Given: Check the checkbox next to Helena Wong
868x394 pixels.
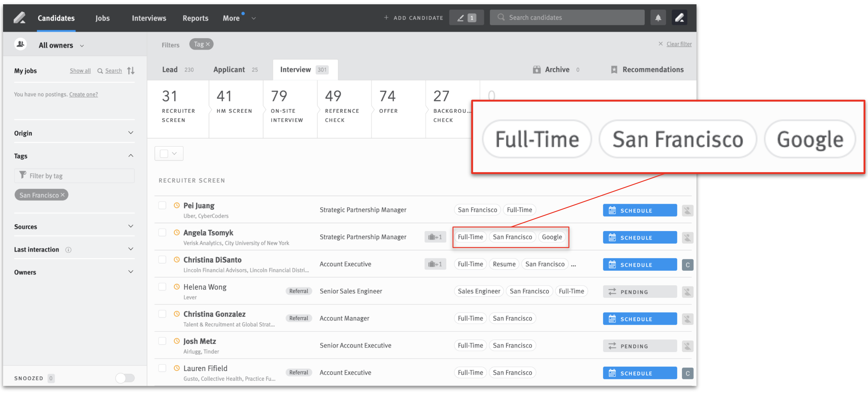Looking at the screenshot, I should (x=163, y=286).
